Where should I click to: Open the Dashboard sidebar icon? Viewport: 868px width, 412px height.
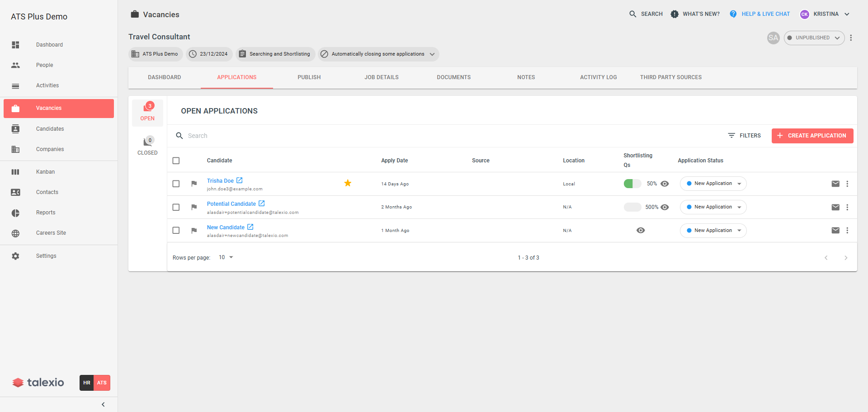coord(15,45)
